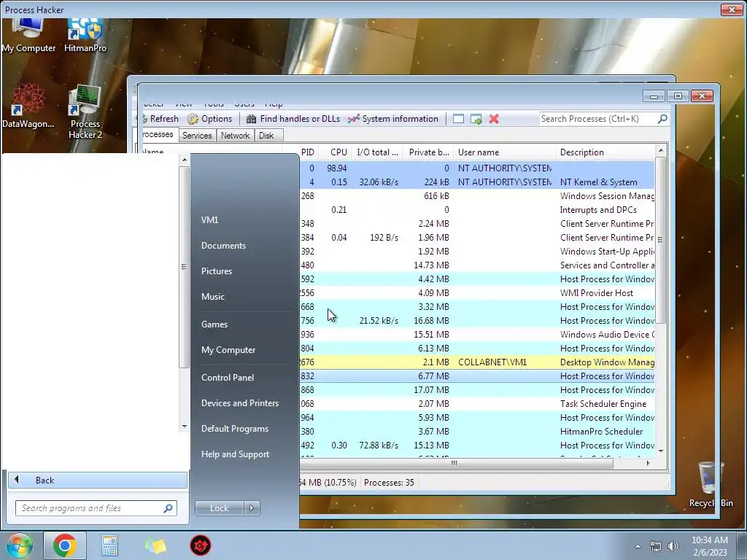
Task: Switch to the Services tab
Action: [197, 135]
